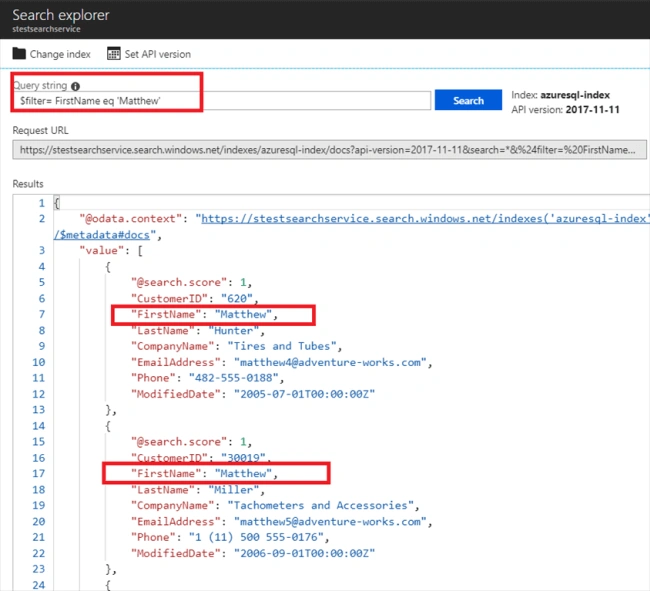Screen dimensions: 650x591
Task: Click FirstName "Matthew" on line 7
Action: coord(204,314)
